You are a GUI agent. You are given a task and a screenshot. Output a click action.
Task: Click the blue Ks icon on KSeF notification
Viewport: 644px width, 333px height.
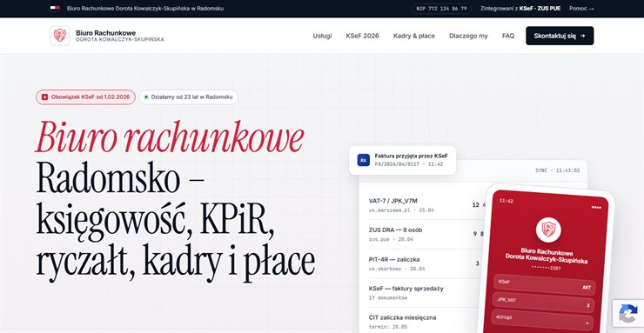(364, 160)
